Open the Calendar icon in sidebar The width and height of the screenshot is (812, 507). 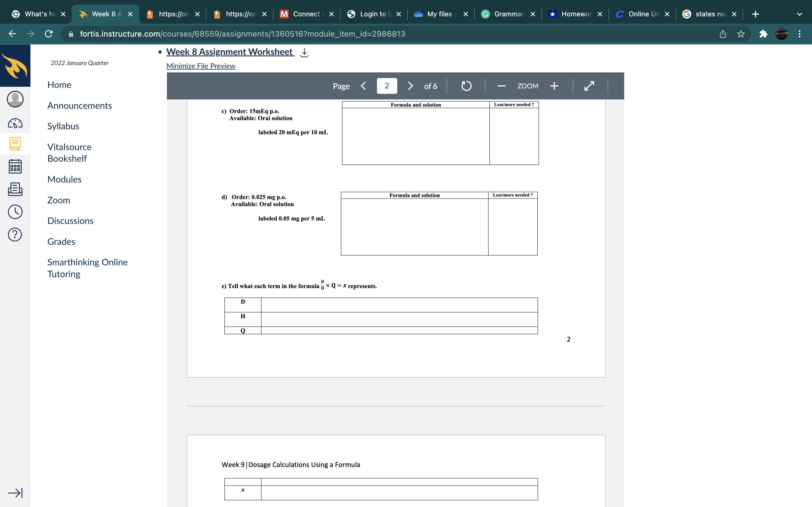click(x=15, y=166)
